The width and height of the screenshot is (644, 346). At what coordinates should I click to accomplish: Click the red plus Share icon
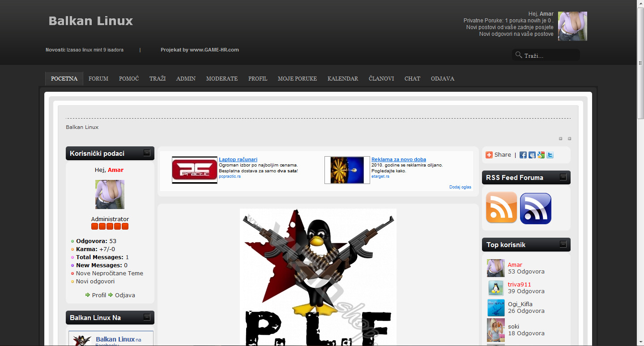(489, 155)
